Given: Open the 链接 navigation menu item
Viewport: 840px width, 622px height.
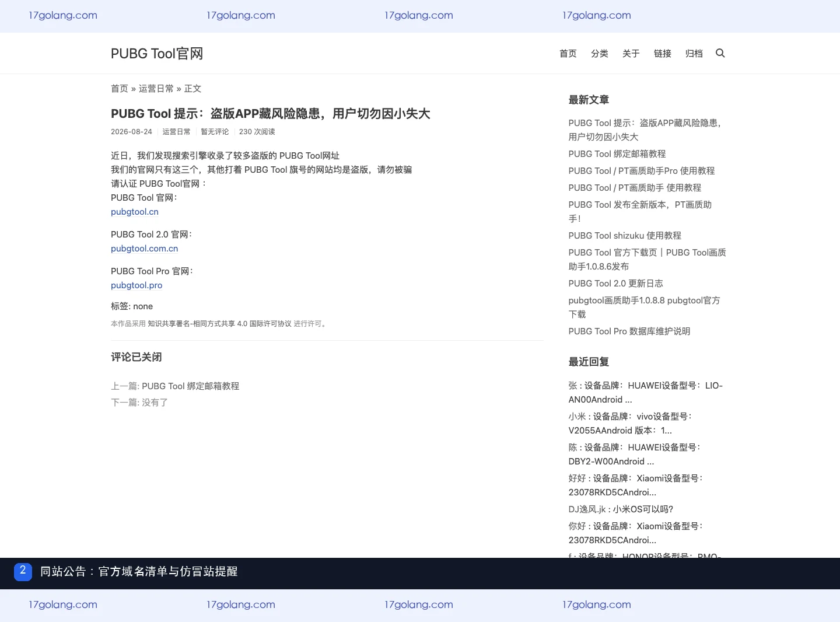Looking at the screenshot, I should click(x=663, y=54).
